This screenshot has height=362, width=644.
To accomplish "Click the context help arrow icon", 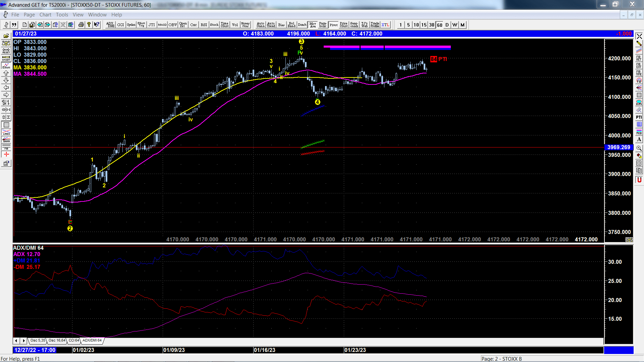I will click(97, 25).
